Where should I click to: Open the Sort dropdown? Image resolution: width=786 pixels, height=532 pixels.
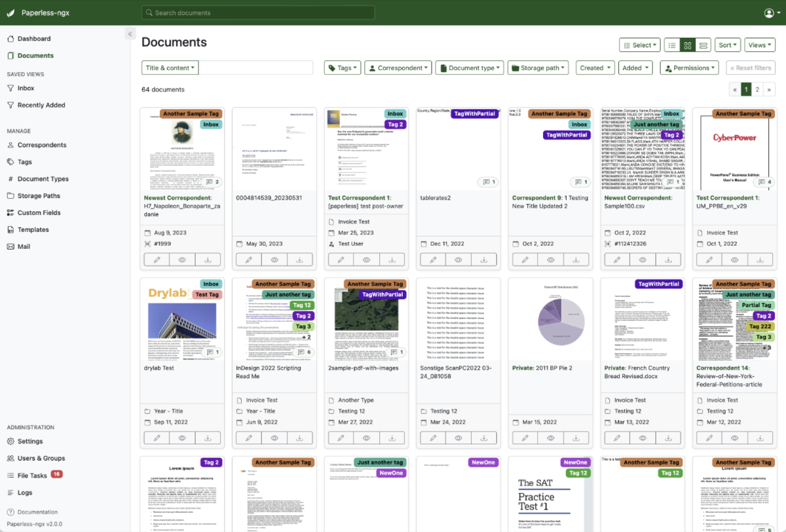[x=727, y=45]
